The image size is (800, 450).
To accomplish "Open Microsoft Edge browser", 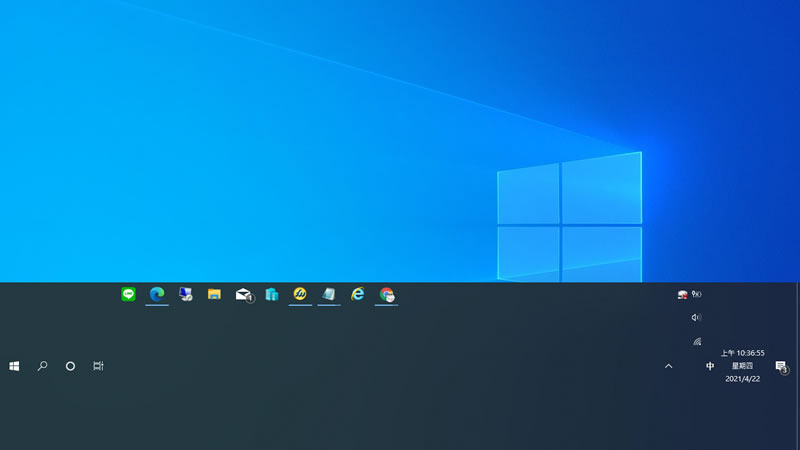I will 157,294.
